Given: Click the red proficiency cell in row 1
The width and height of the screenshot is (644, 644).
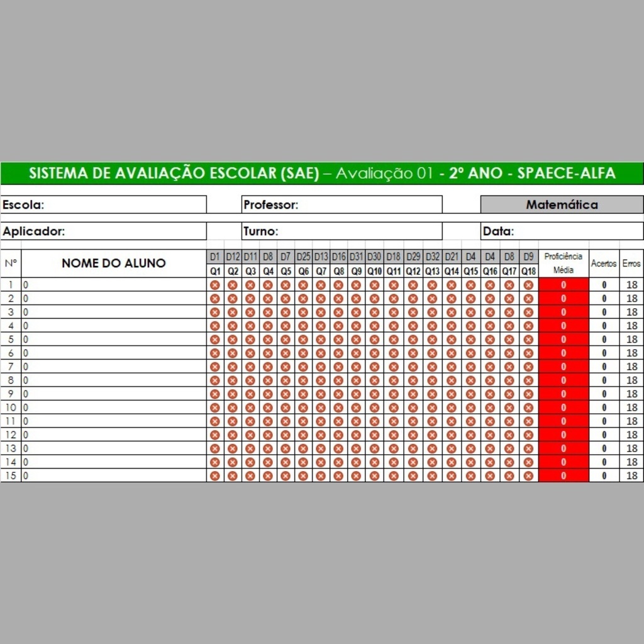Looking at the screenshot, I should 563,285.
